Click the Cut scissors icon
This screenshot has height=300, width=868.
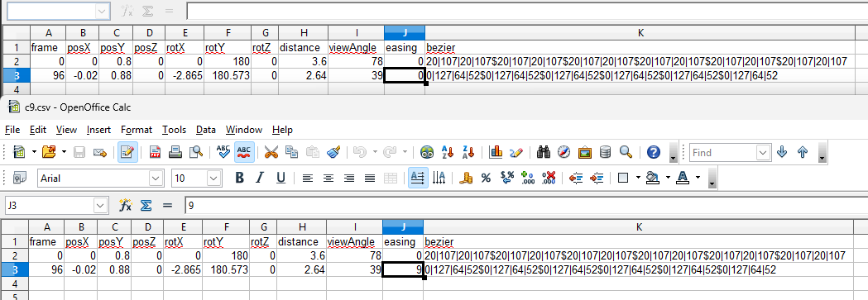pos(271,152)
